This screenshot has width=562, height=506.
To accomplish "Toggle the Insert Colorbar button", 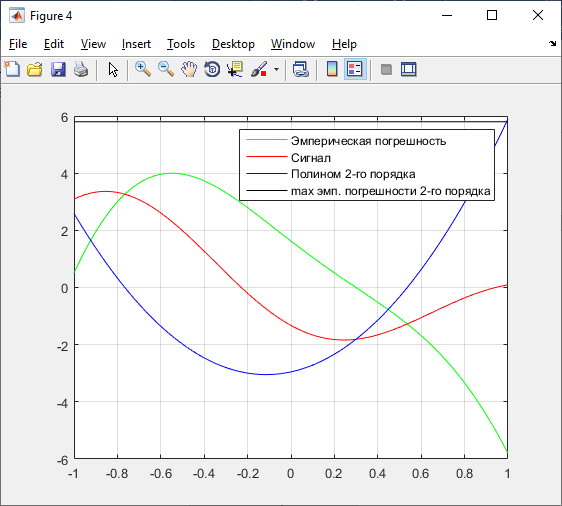I will pos(332,69).
